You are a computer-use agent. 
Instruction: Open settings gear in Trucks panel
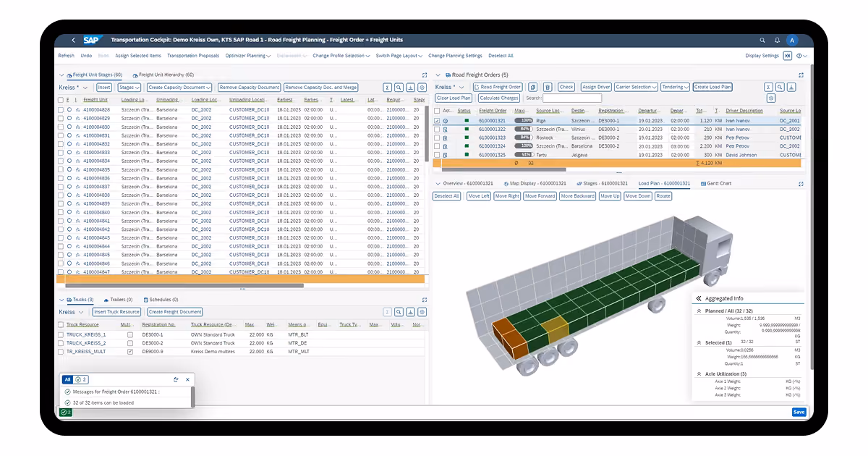point(422,312)
